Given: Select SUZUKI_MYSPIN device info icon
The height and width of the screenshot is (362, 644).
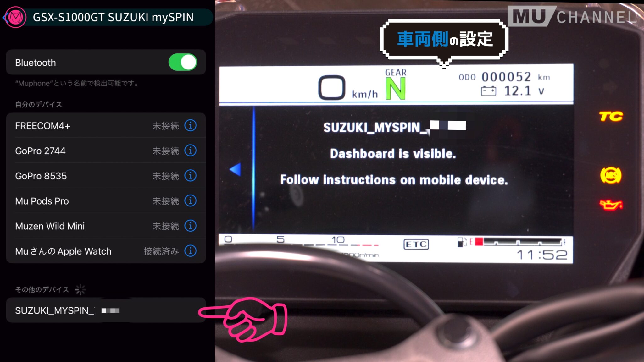Looking at the screenshot, I should pyautogui.click(x=192, y=310).
